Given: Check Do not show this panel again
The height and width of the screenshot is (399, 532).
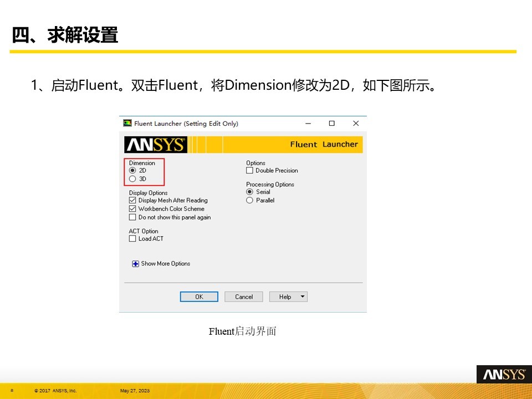Looking at the screenshot, I should coord(132,217).
